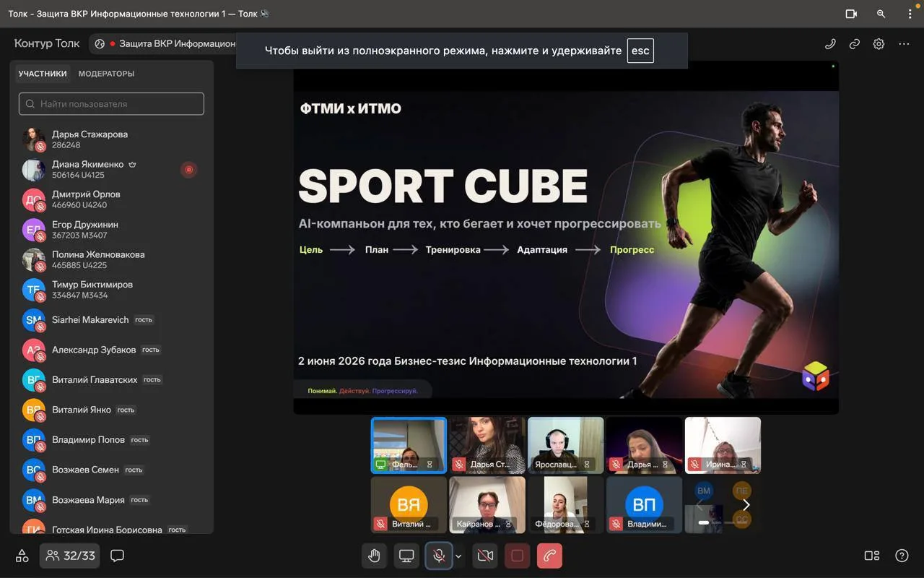Image resolution: width=924 pixels, height=578 pixels.
Task: Open the browser vertical three-dot menu
Action: 910,14
